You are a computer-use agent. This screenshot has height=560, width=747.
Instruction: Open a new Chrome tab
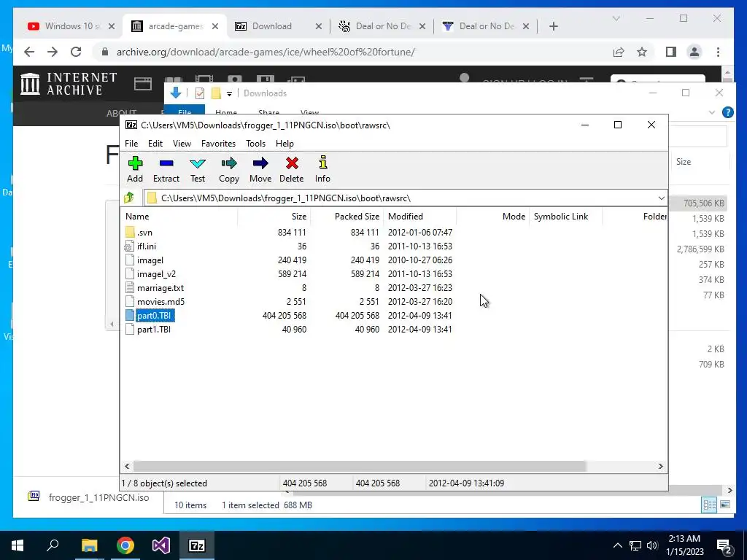(553, 26)
